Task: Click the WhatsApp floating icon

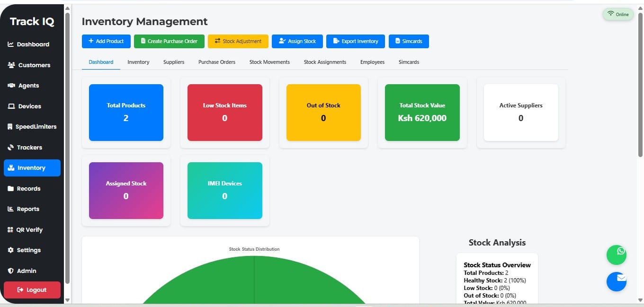Action: (x=617, y=255)
